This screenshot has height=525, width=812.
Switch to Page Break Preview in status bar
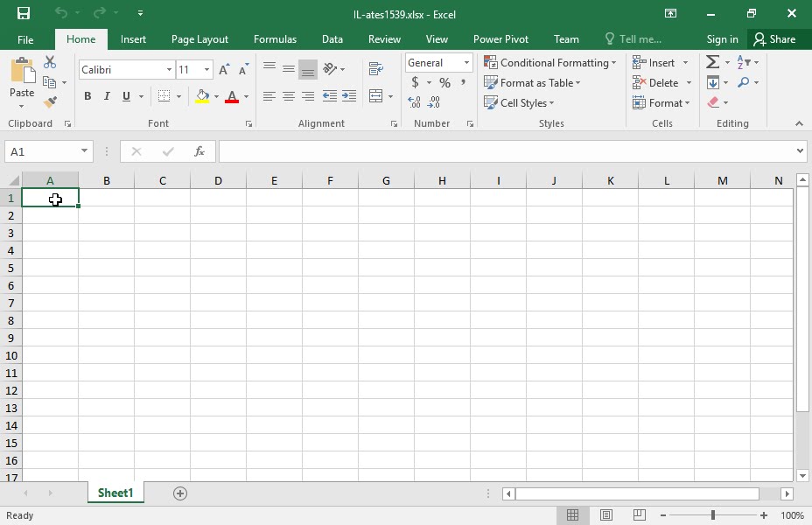click(639, 515)
